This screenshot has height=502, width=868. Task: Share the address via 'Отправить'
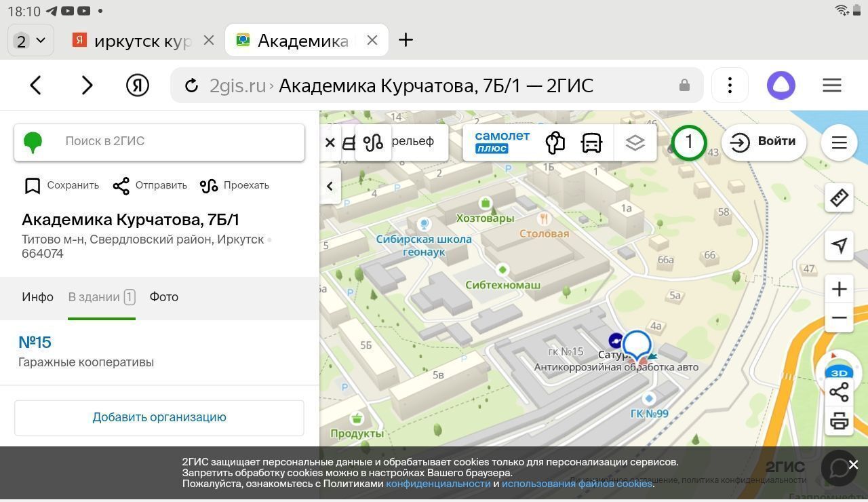(x=150, y=186)
